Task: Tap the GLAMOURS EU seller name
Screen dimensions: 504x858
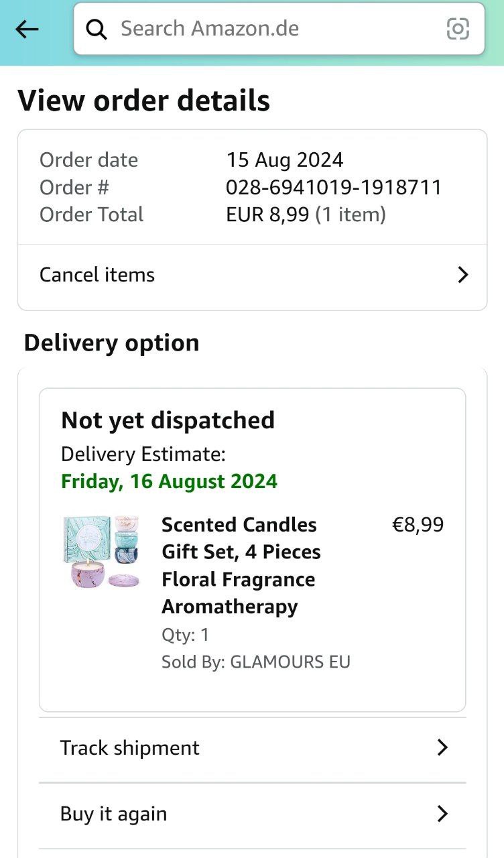Action: [290, 662]
